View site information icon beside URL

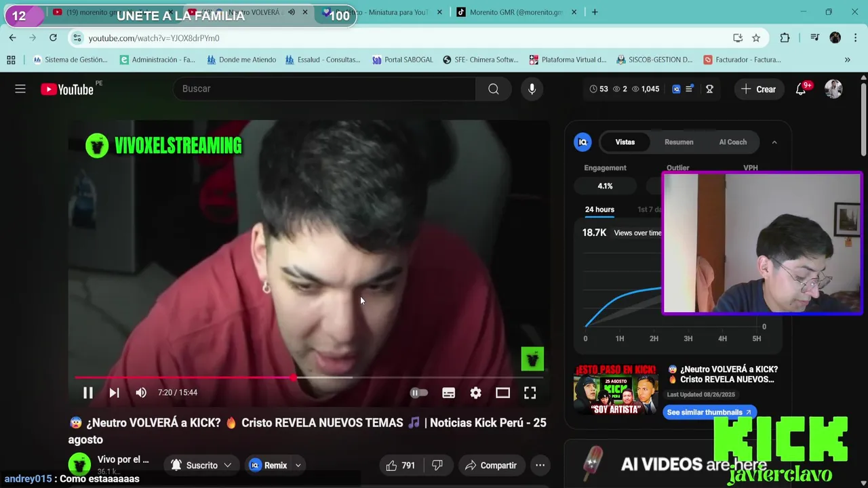(77, 38)
